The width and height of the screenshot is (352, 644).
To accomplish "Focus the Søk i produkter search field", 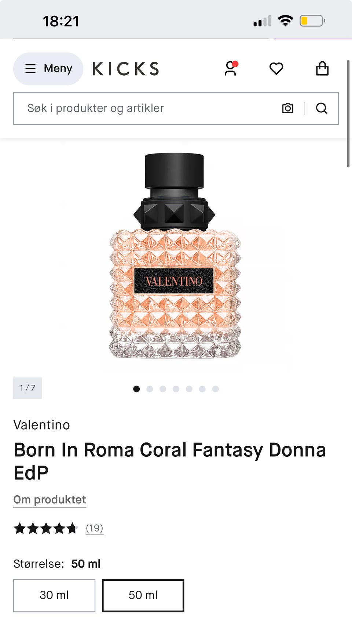I will point(147,108).
